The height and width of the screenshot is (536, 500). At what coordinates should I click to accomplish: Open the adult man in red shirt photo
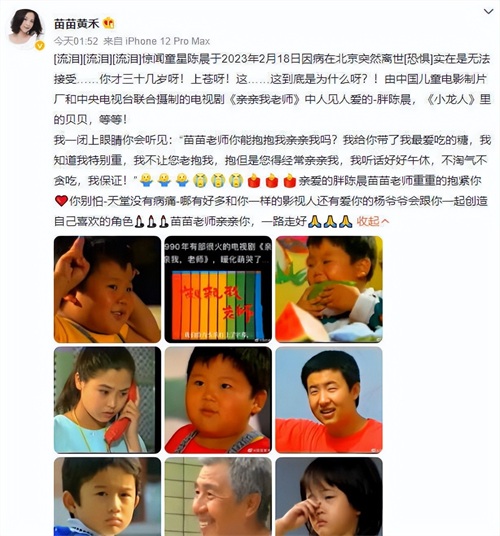tap(329, 400)
